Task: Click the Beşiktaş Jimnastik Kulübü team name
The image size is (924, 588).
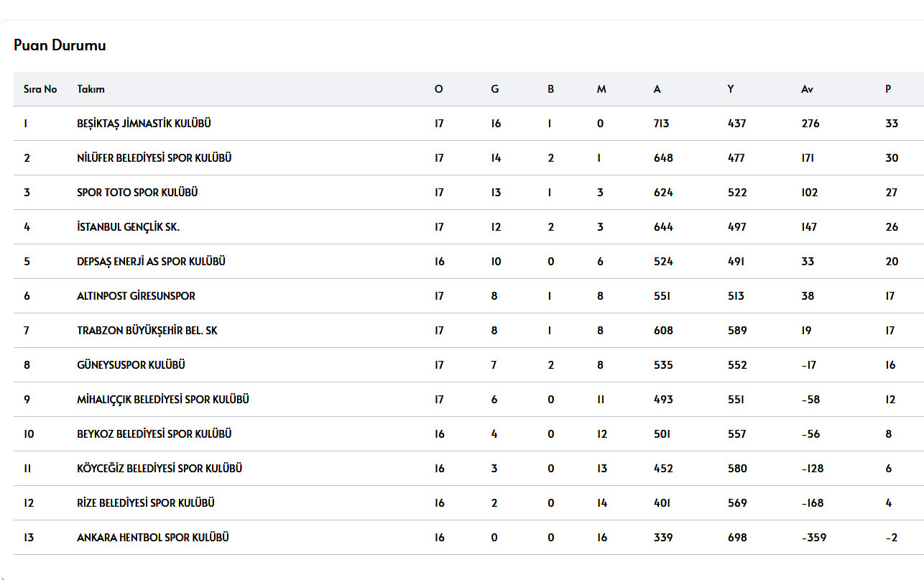Action: (144, 124)
